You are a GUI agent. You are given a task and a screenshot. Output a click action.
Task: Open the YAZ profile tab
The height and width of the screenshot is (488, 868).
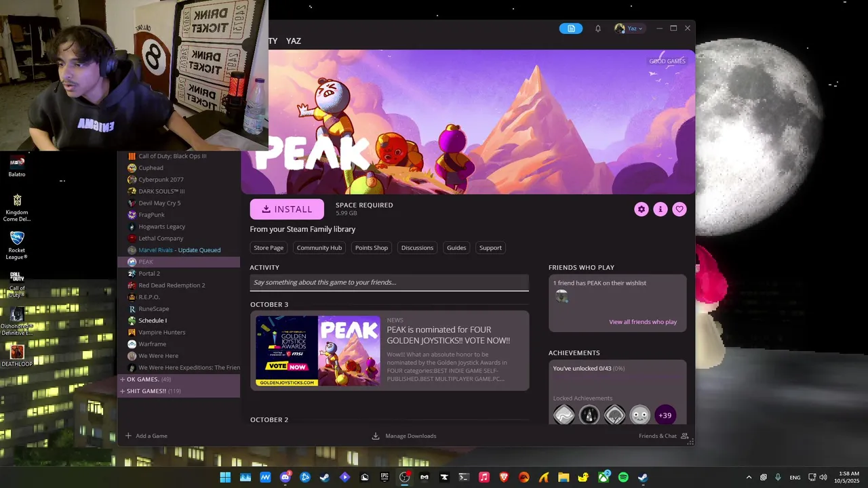click(x=294, y=41)
